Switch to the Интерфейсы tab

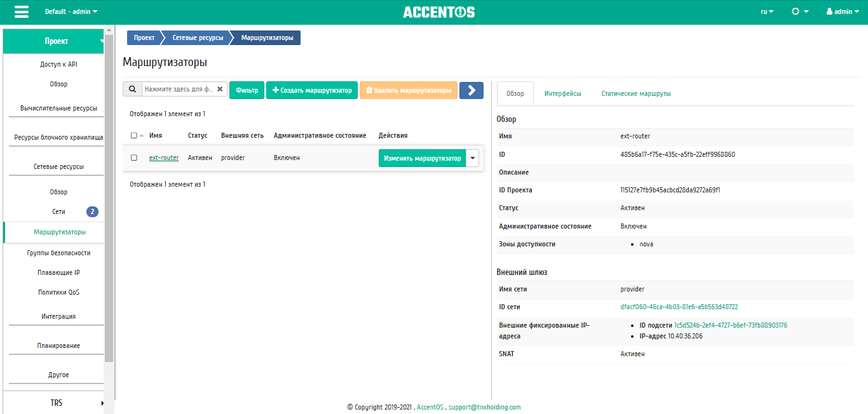562,93
